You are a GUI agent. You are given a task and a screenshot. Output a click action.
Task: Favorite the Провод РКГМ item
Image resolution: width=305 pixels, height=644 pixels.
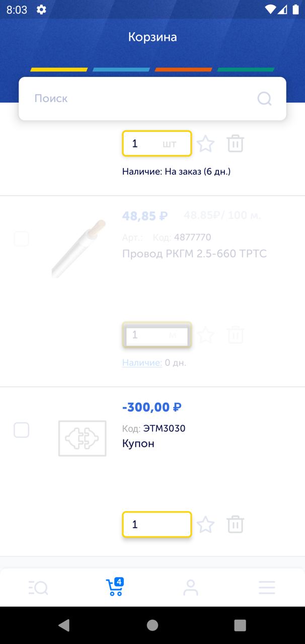[205, 335]
